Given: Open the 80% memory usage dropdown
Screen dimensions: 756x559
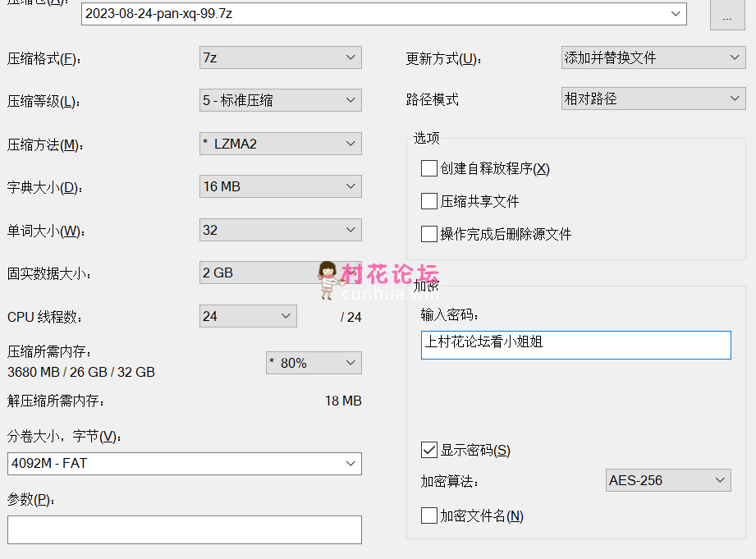Looking at the screenshot, I should pos(314,363).
